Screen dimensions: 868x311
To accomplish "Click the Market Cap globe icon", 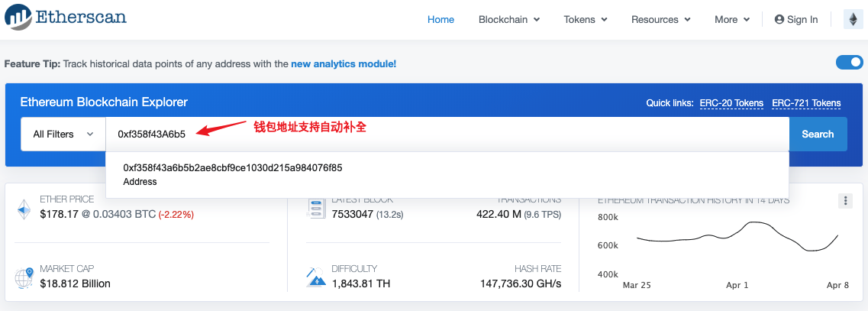I will click(x=24, y=277).
